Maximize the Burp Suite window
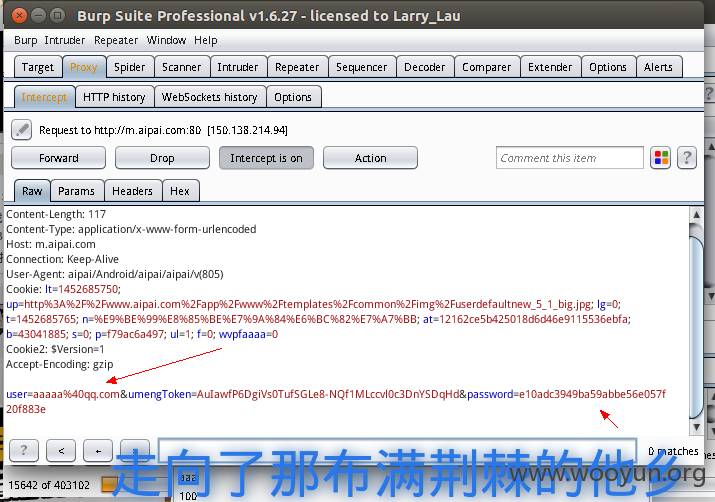The width and height of the screenshot is (715, 502). pos(57,16)
